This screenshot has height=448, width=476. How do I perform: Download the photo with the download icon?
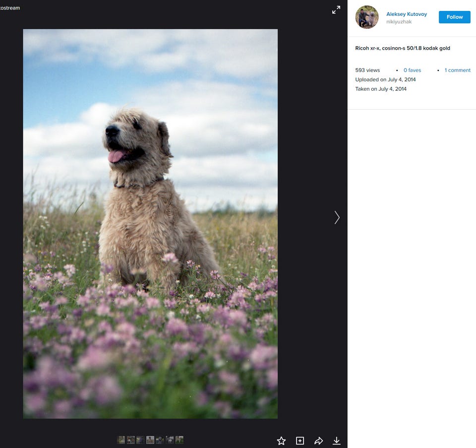click(x=336, y=441)
